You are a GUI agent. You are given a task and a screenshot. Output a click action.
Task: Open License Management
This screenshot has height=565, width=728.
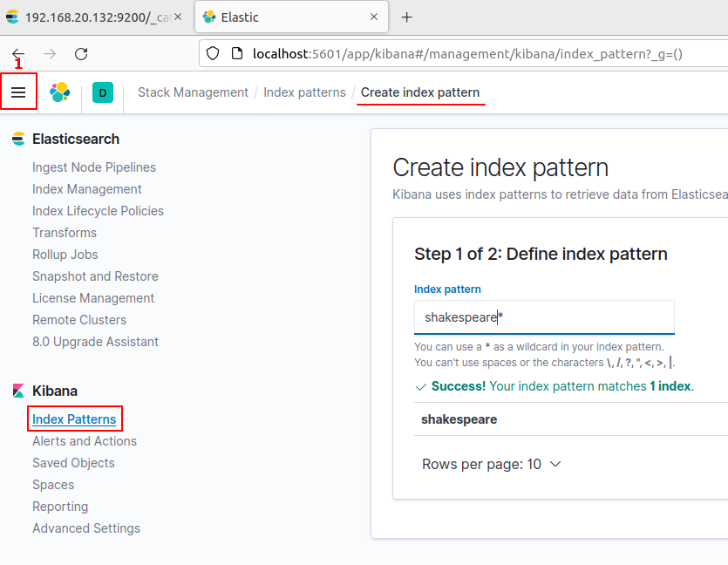click(x=93, y=298)
